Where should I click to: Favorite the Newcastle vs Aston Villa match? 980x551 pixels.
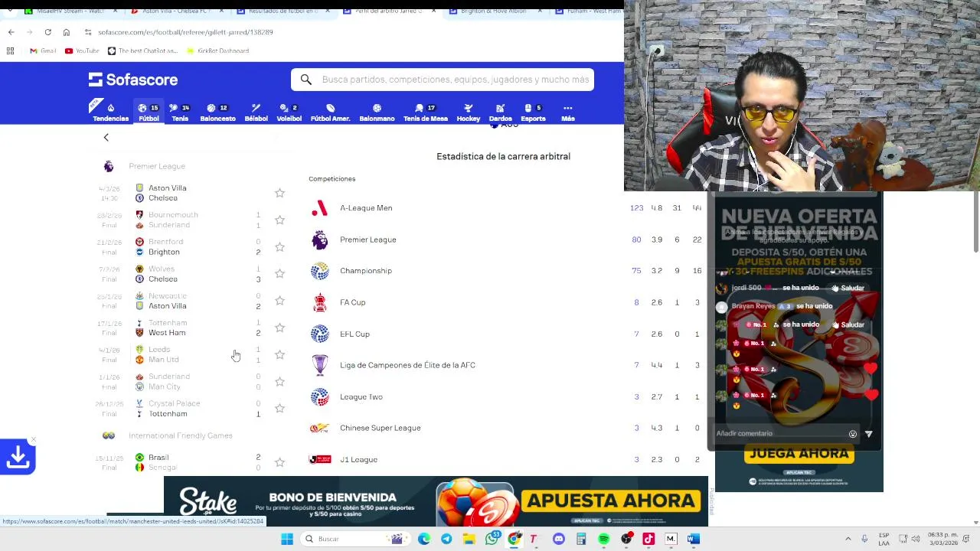tap(279, 301)
